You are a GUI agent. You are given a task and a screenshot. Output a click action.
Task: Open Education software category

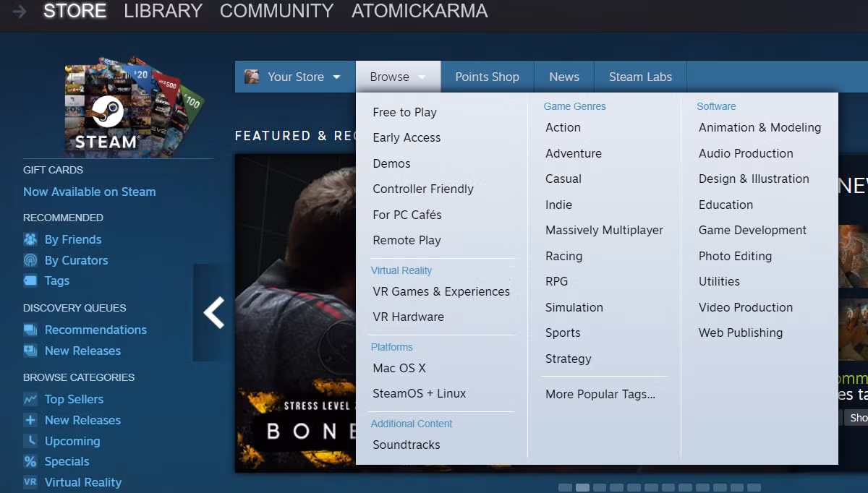(x=726, y=205)
